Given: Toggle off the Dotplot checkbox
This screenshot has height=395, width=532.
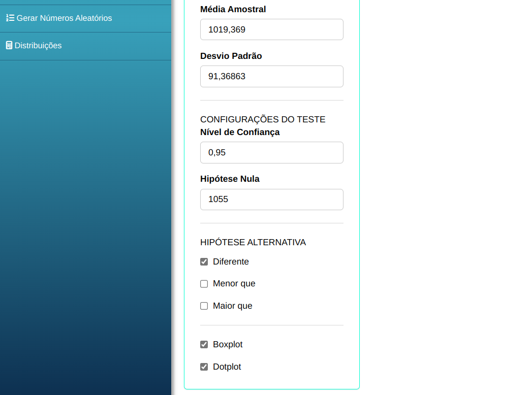Looking at the screenshot, I should [204, 367].
